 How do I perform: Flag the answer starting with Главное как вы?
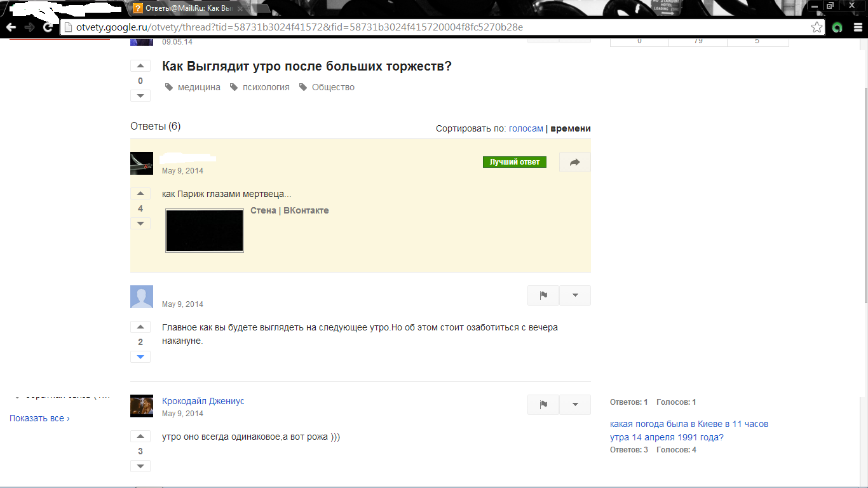pyautogui.click(x=543, y=295)
